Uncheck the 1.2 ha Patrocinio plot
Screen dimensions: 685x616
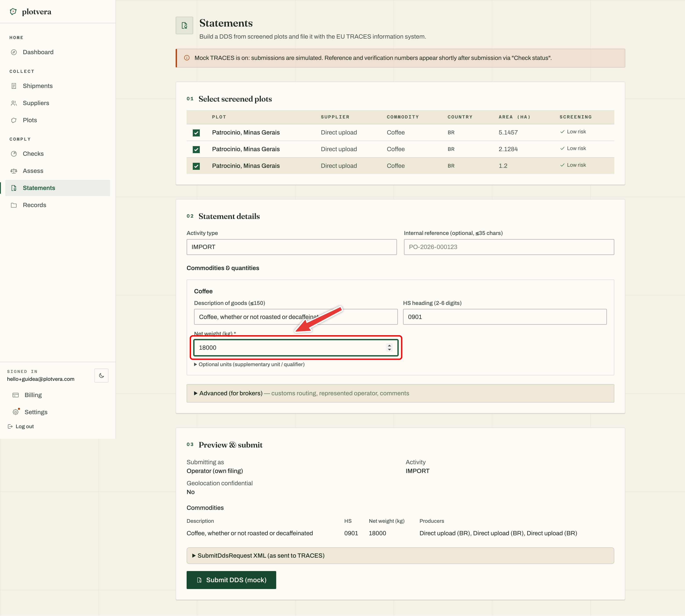coord(196,166)
